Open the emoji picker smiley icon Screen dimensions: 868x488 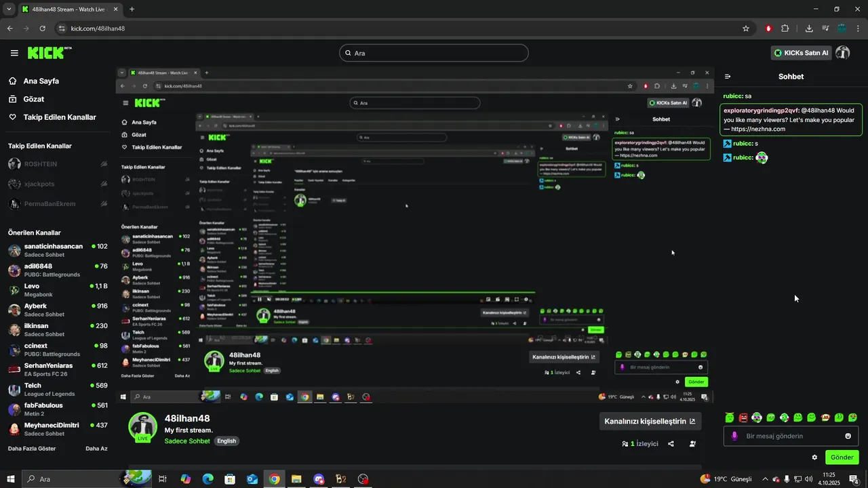[848, 436]
